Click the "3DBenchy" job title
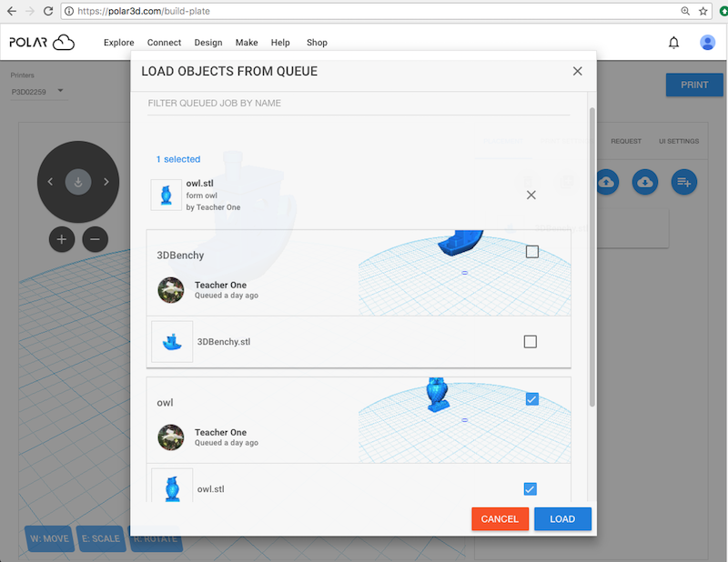Screen dimensions: 728x562 (180, 256)
